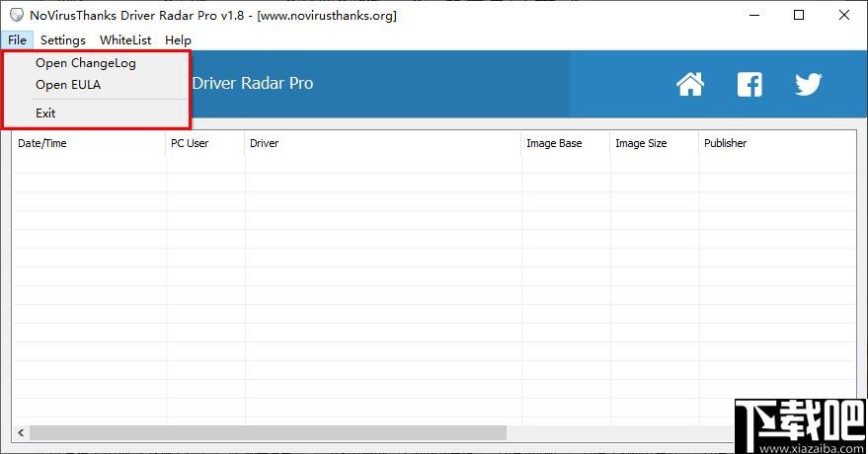Open the WhiteList menu
The height and width of the screenshot is (454, 868).
125,39
